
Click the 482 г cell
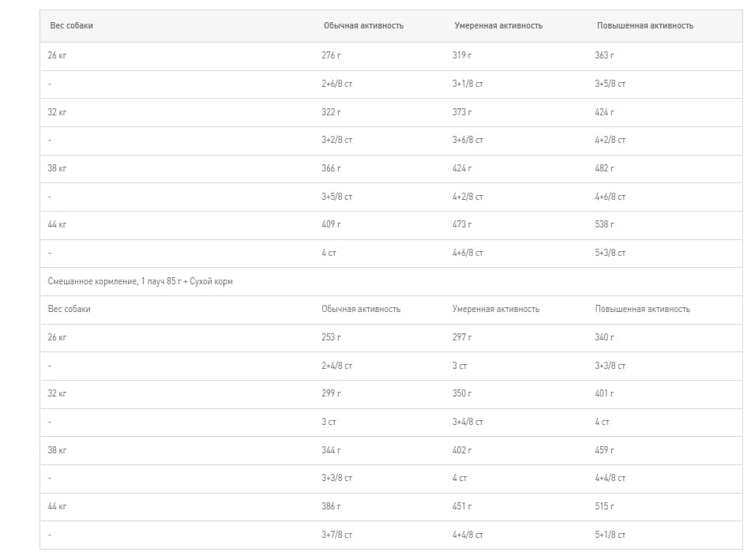coord(604,168)
